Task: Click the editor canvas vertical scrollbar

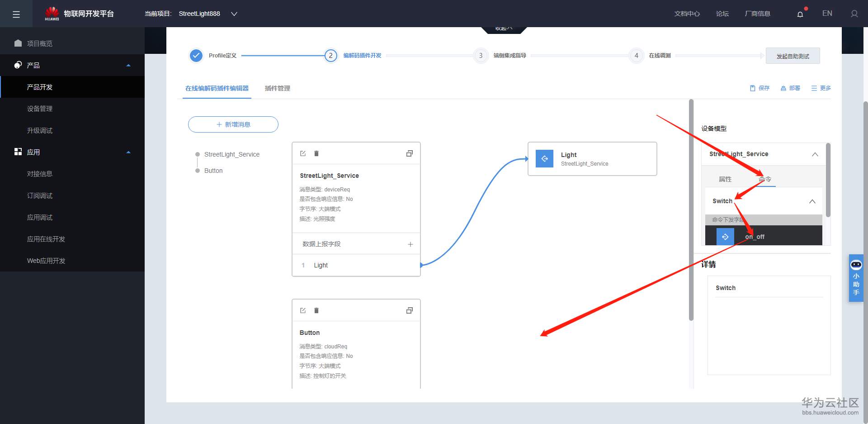Action: coord(691,210)
